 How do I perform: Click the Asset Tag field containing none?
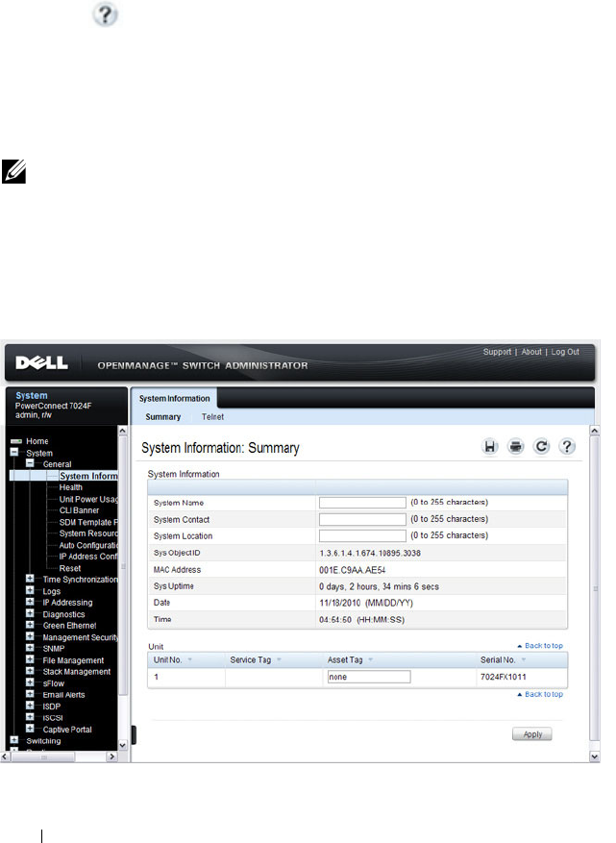(369, 677)
